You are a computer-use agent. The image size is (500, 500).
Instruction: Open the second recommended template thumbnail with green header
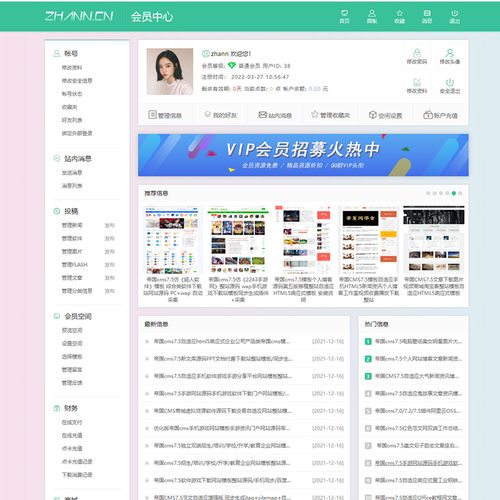(x=238, y=240)
